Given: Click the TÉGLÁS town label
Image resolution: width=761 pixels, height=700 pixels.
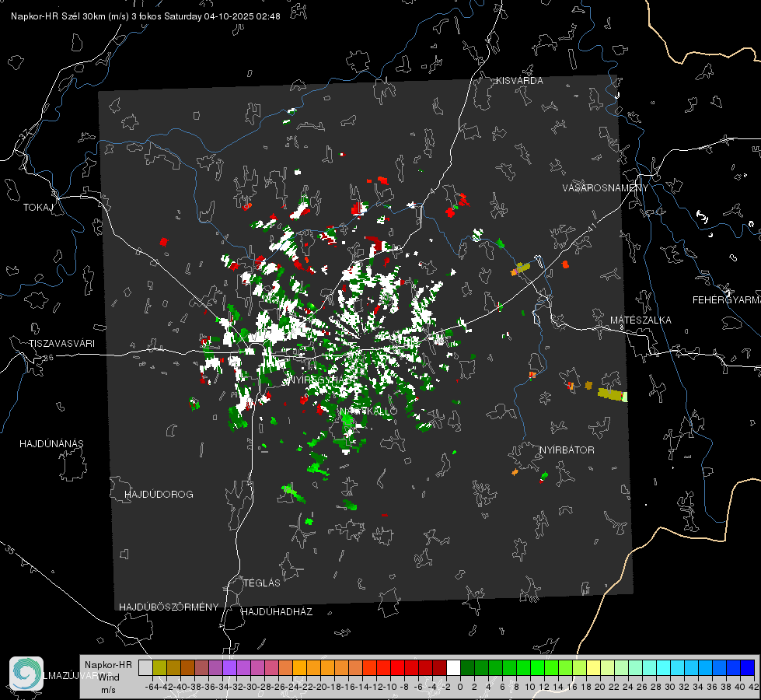Looking at the screenshot, I should (262, 583).
